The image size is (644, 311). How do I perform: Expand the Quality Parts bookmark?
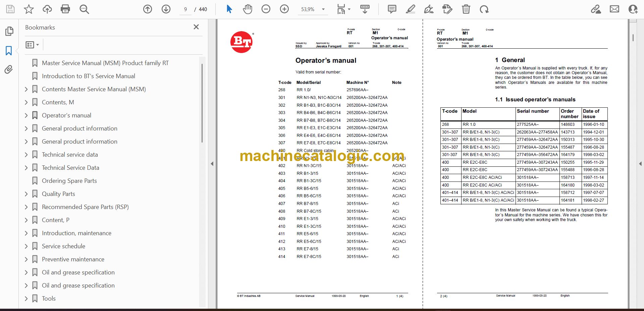point(26,194)
